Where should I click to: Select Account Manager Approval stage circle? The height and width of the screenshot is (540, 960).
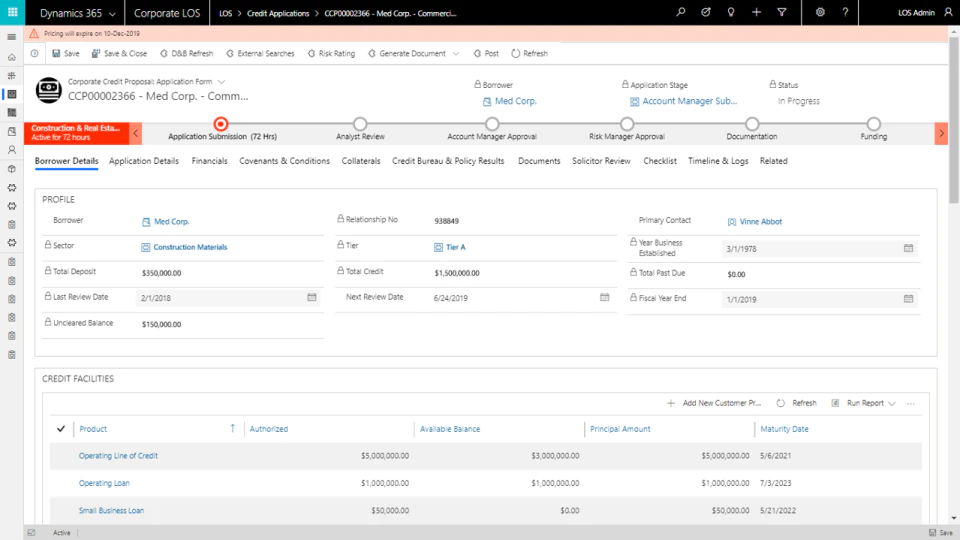[x=492, y=124]
